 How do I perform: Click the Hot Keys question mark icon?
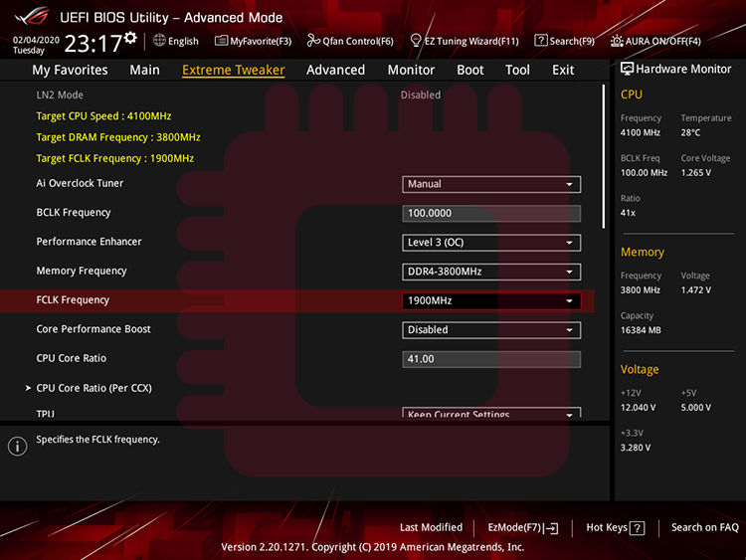[638, 528]
